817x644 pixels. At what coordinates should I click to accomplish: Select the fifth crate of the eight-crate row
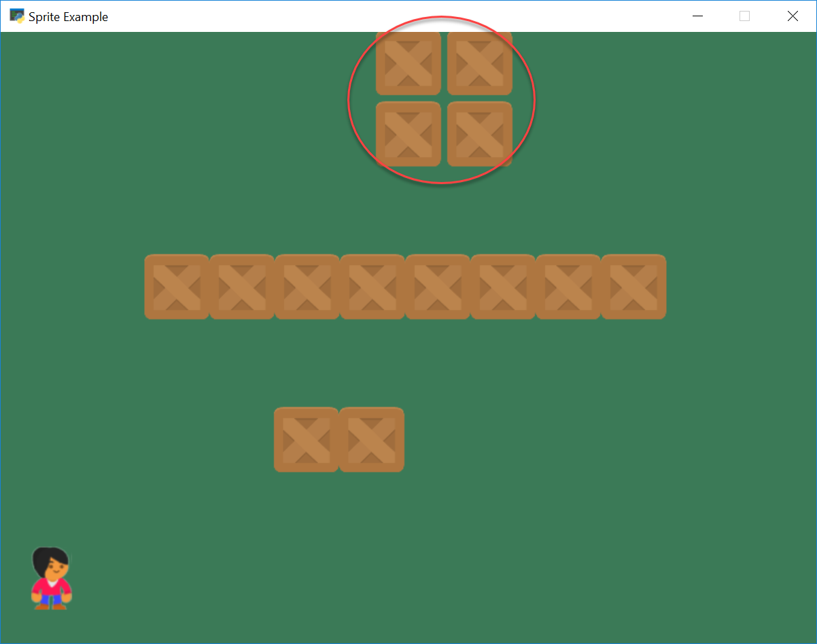pyautogui.click(x=438, y=287)
